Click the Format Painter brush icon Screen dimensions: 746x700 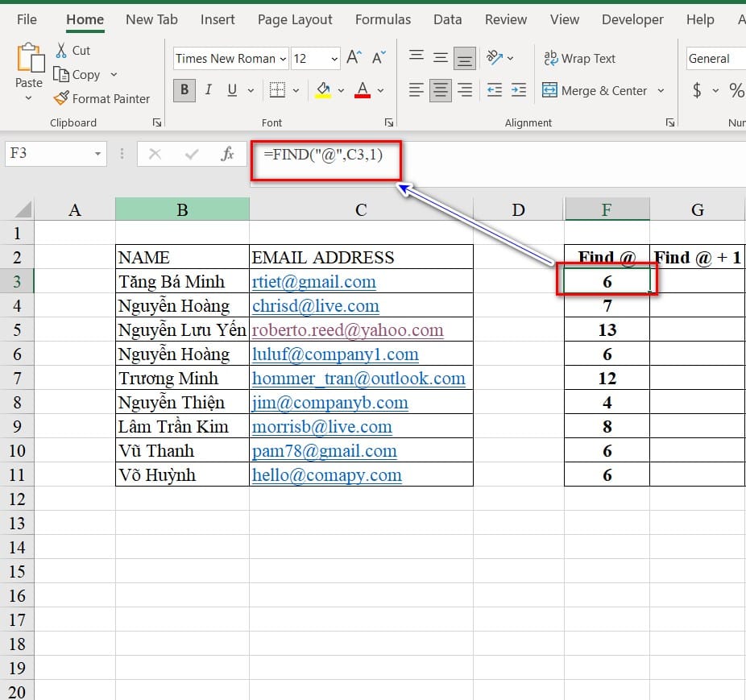(61, 98)
